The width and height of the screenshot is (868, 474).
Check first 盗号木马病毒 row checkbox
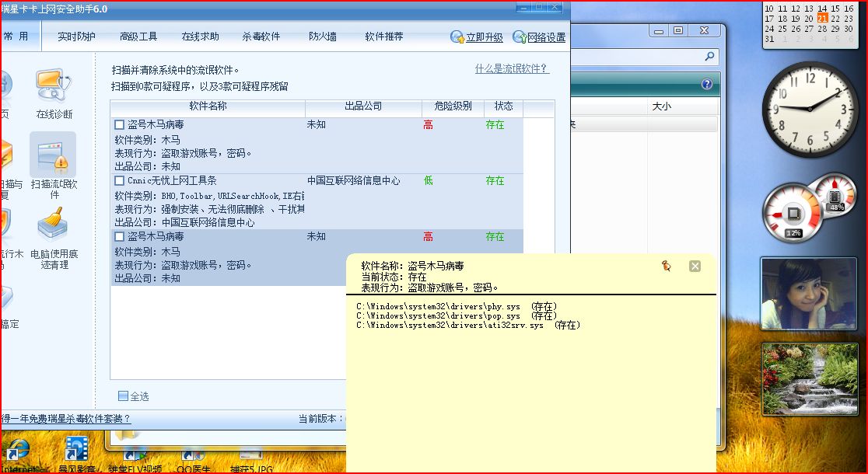click(119, 125)
